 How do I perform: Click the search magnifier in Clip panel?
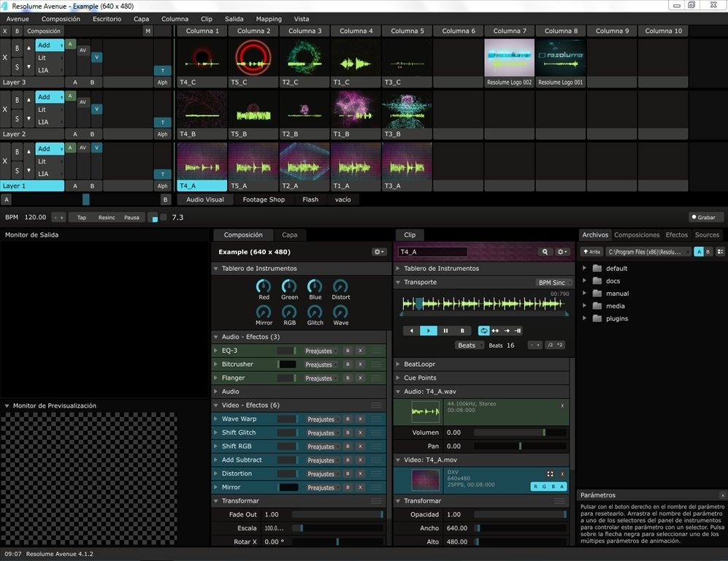(545, 252)
